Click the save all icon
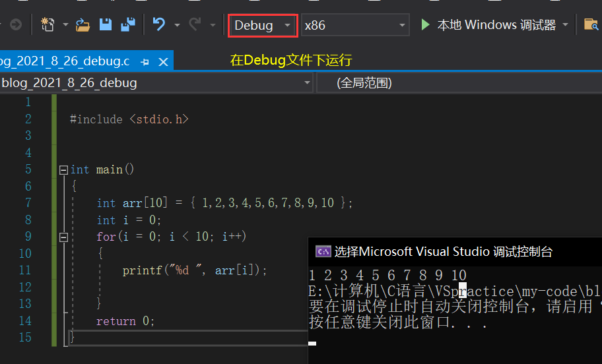The width and height of the screenshot is (602, 364). (128, 24)
